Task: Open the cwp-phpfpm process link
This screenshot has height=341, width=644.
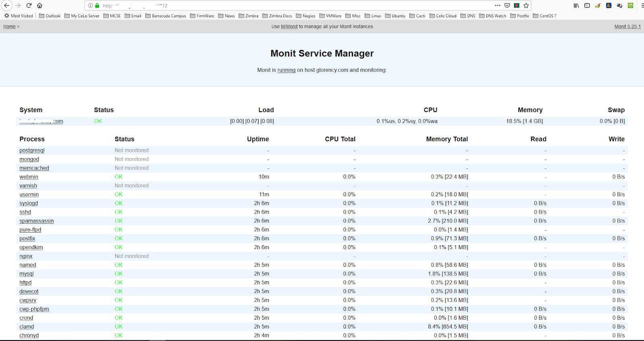Action: click(x=34, y=309)
